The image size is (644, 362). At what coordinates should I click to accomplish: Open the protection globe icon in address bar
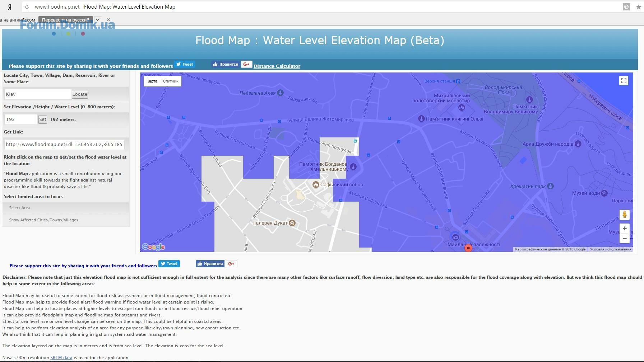(x=626, y=7)
